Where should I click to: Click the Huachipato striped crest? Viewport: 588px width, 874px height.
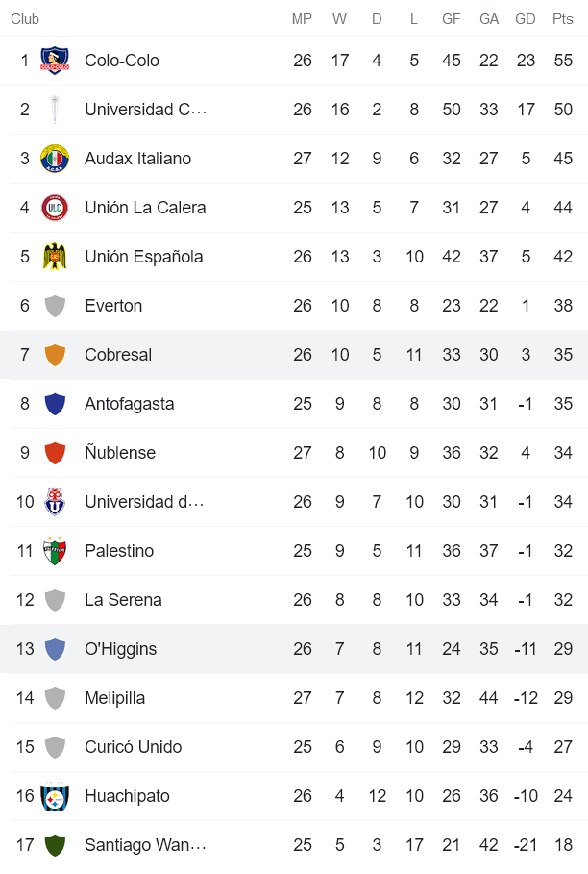click(55, 796)
